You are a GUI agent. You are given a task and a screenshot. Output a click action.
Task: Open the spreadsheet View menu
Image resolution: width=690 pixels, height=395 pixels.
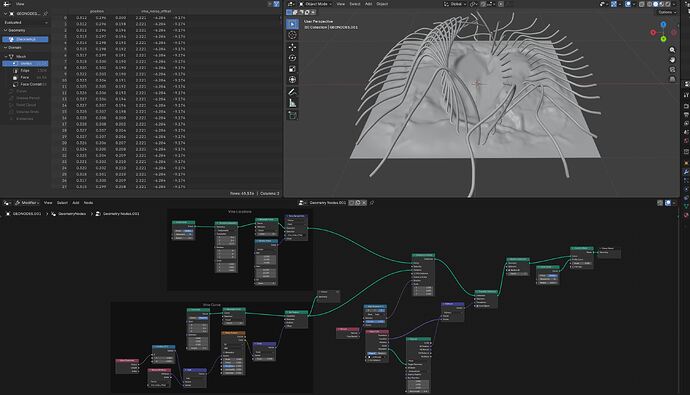coord(20,4)
